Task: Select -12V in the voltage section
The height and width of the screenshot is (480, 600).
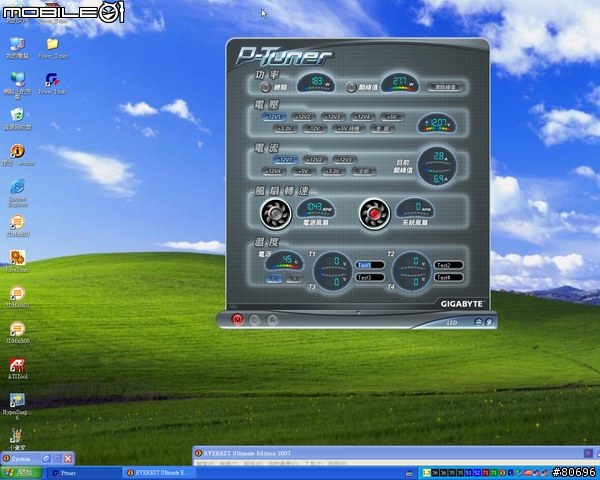Action: coord(315,129)
